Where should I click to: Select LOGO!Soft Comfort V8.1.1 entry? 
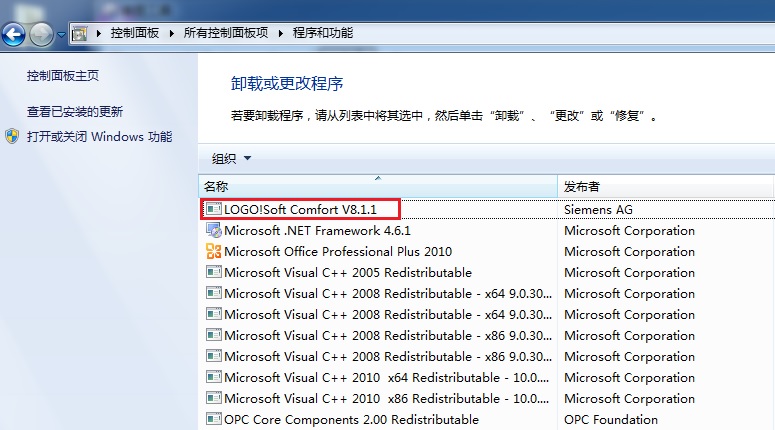click(x=300, y=210)
